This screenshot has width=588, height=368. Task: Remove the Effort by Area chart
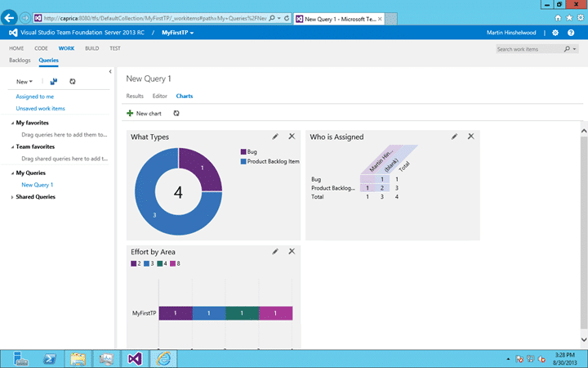click(x=292, y=251)
